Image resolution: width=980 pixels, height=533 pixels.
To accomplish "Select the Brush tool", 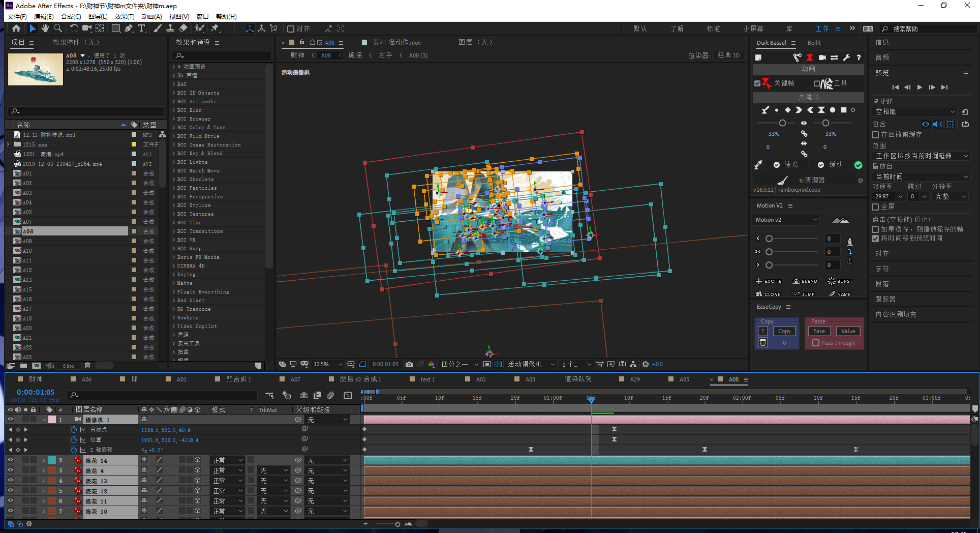I will [158, 28].
